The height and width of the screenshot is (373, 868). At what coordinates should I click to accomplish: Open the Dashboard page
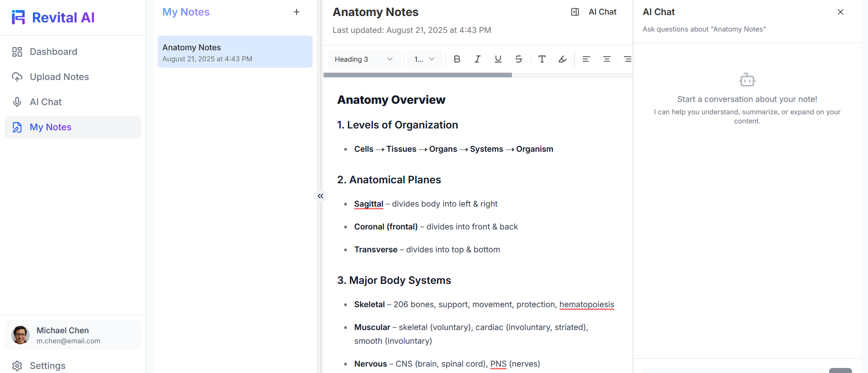pos(53,52)
